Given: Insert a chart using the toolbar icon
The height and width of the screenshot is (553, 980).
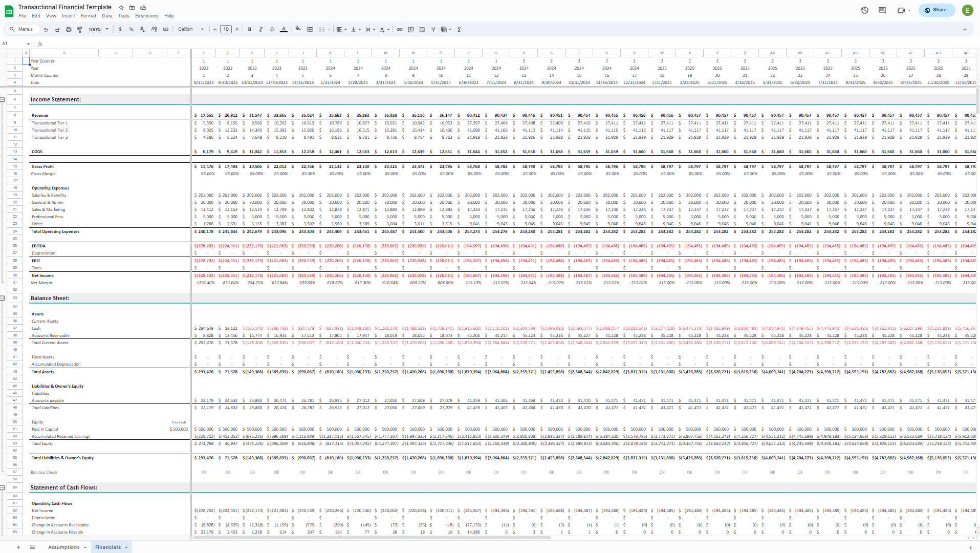Looking at the screenshot, I should click(x=422, y=30).
